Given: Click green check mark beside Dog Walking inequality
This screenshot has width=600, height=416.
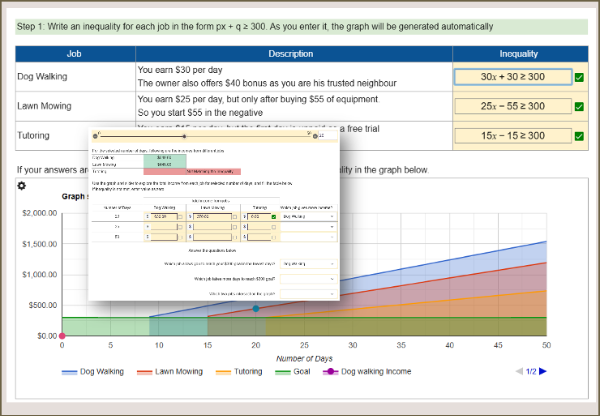Looking at the screenshot, I should coord(579,77).
